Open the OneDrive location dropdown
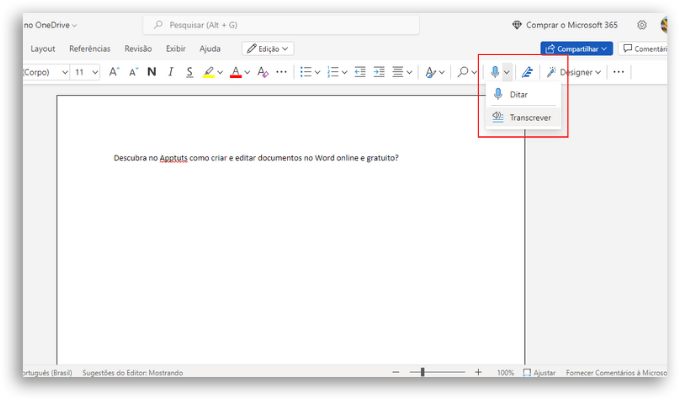The height and width of the screenshot is (400, 700). click(50, 25)
